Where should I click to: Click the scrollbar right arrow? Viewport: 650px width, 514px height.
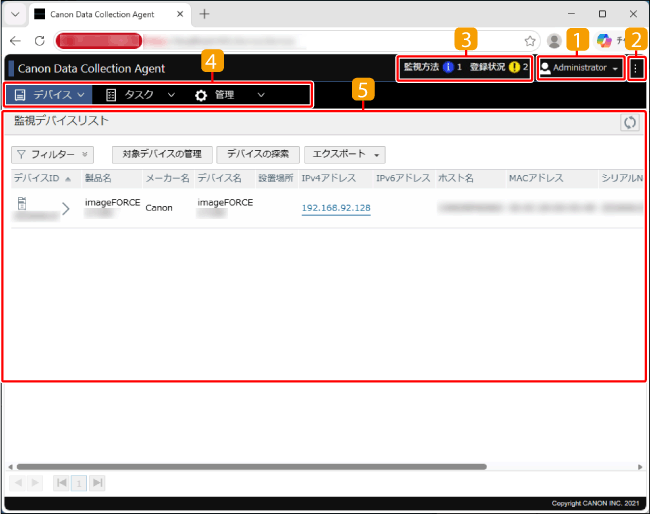640,467
